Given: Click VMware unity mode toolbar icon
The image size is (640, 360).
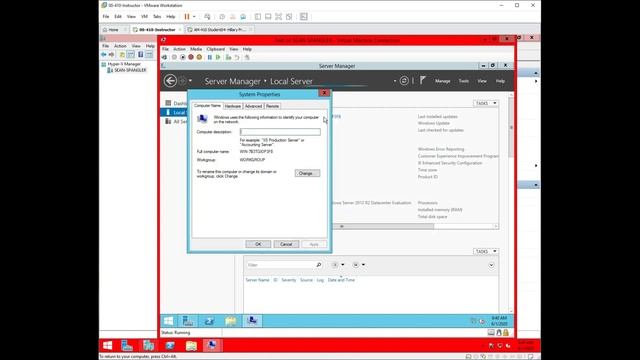Looking at the screenshot, I should [289, 17].
